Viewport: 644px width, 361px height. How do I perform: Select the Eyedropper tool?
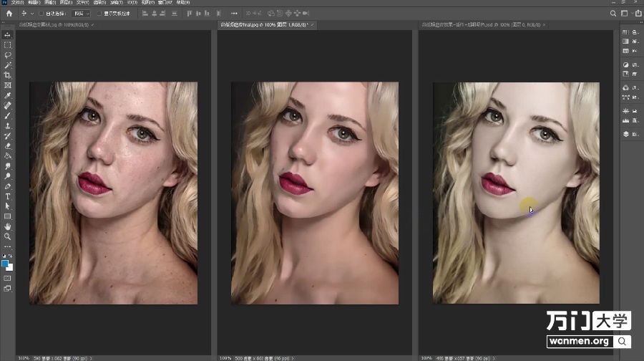7,95
